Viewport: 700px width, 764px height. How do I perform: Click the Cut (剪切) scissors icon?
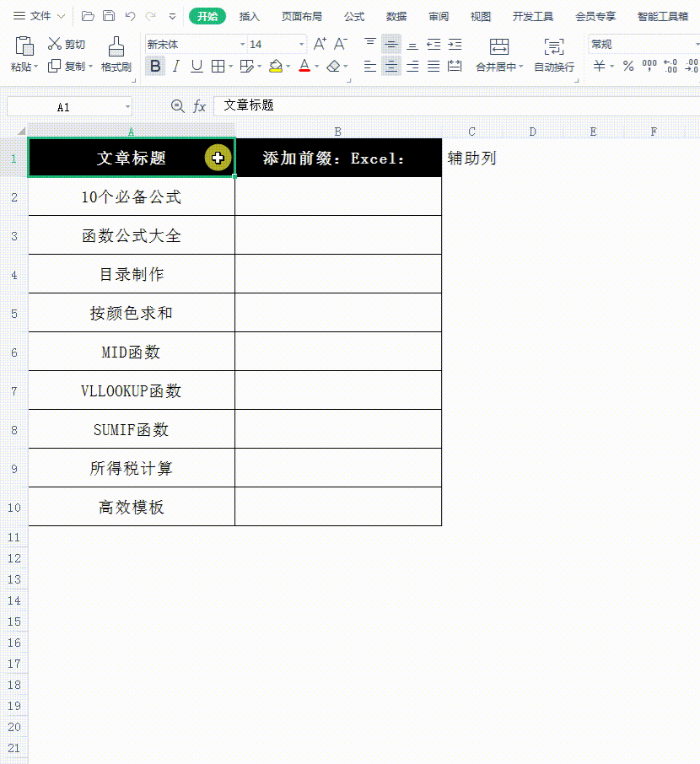(x=55, y=44)
